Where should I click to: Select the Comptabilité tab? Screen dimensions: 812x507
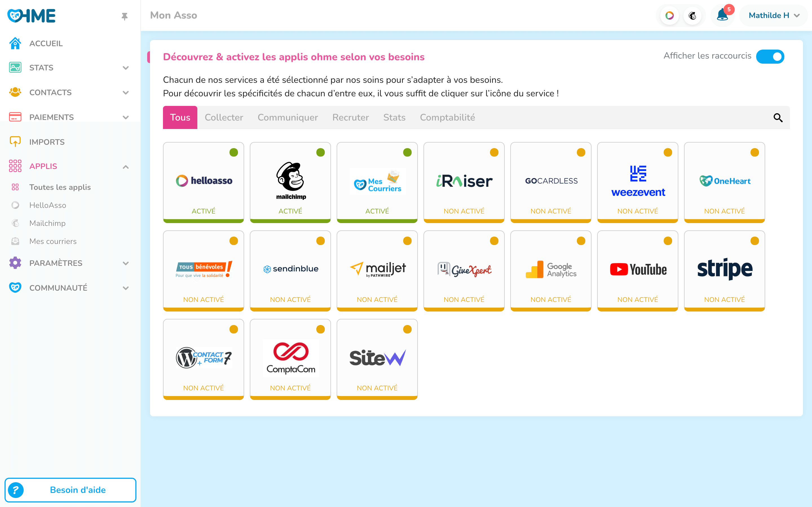click(447, 117)
